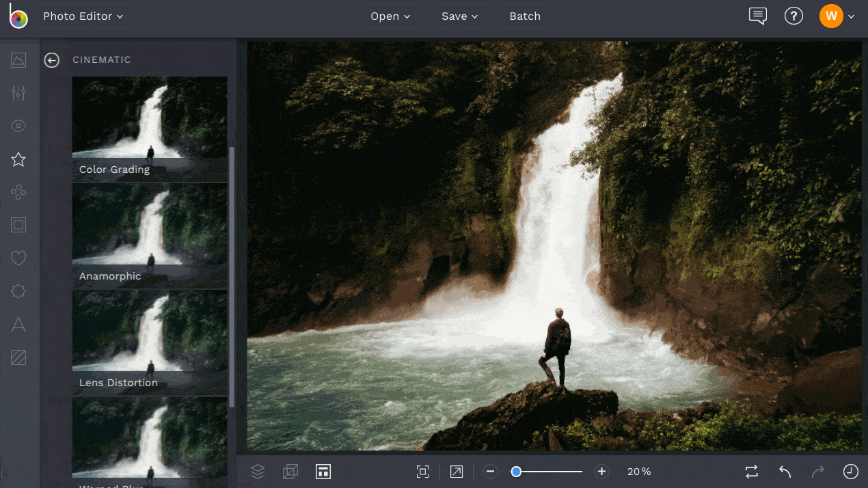Open the help question mark icon

coord(794,16)
